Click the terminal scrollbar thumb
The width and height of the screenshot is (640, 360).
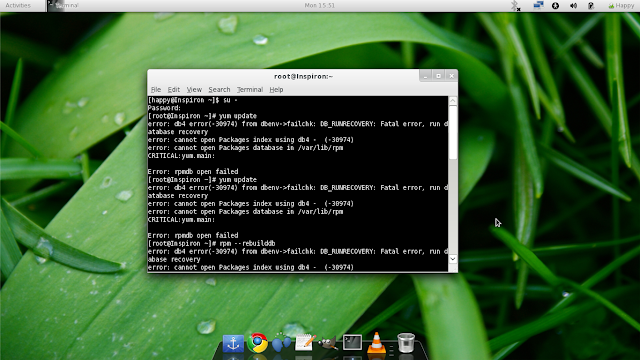pos(453,132)
